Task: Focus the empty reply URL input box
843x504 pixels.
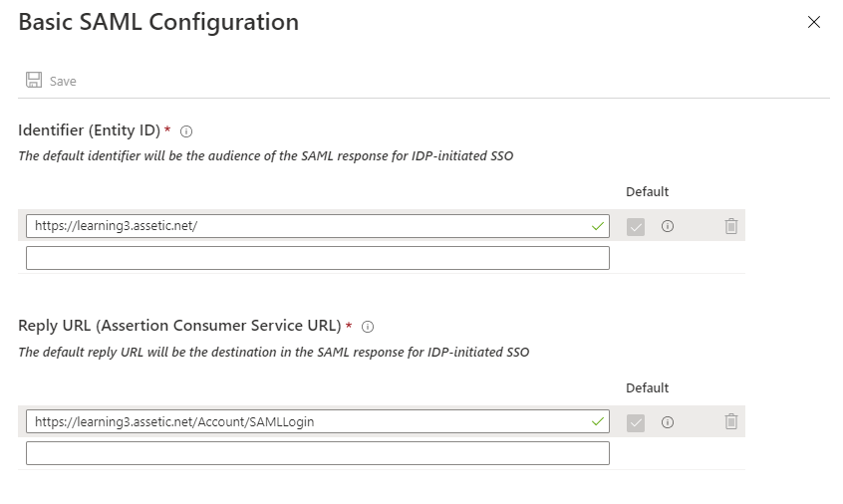Action: (x=317, y=453)
